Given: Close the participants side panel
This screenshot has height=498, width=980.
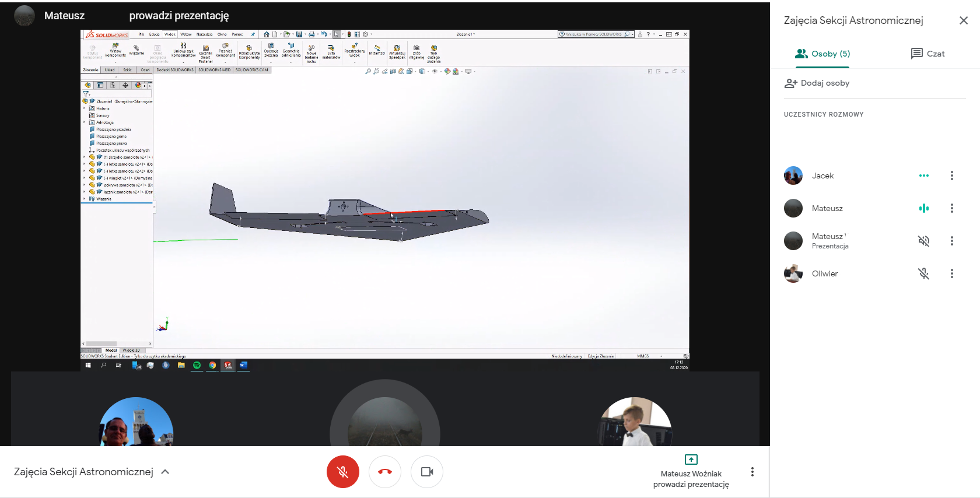Looking at the screenshot, I should click(964, 20).
